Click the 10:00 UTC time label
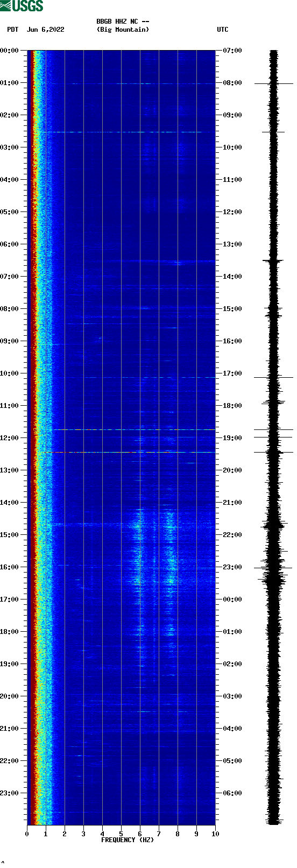The height and width of the screenshot is (868, 297). point(232,147)
